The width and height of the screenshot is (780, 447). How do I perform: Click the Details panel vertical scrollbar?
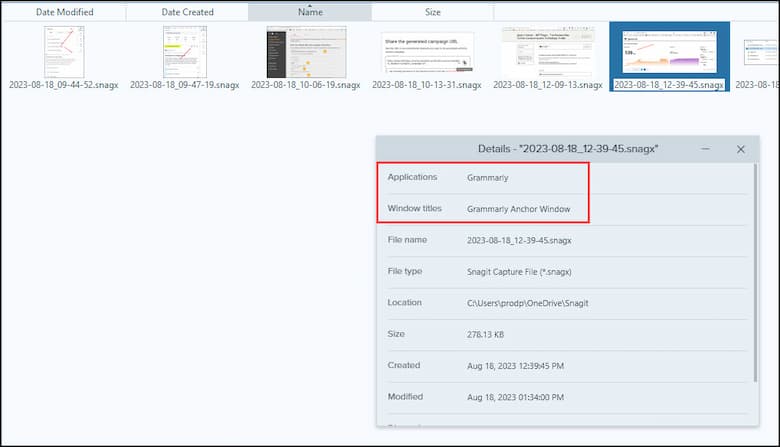tap(756, 272)
